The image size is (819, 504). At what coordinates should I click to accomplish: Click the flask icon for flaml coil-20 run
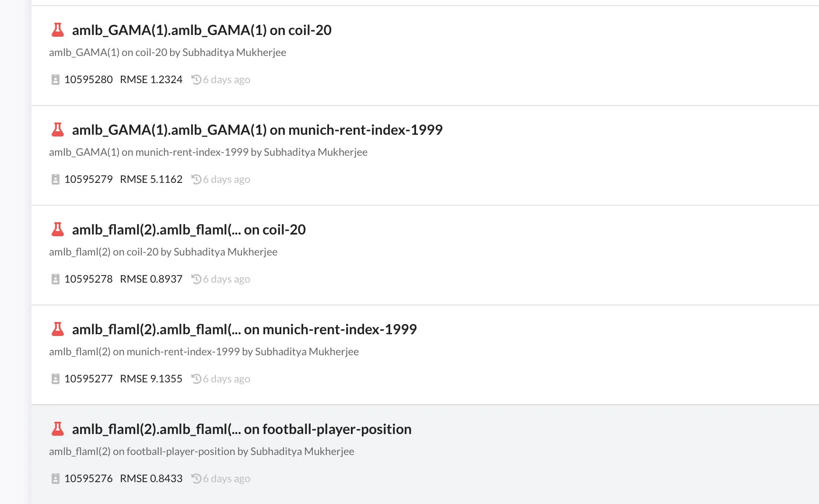[58, 229]
